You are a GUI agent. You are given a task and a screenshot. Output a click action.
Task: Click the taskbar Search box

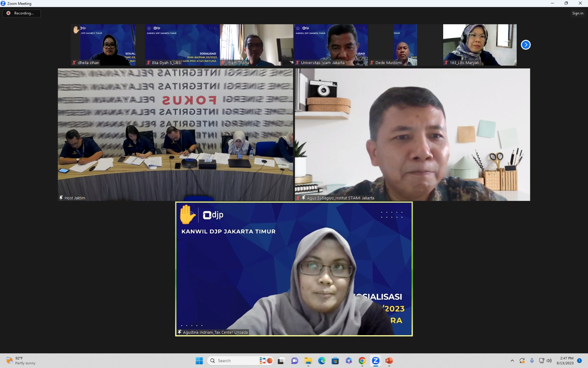(x=232, y=361)
